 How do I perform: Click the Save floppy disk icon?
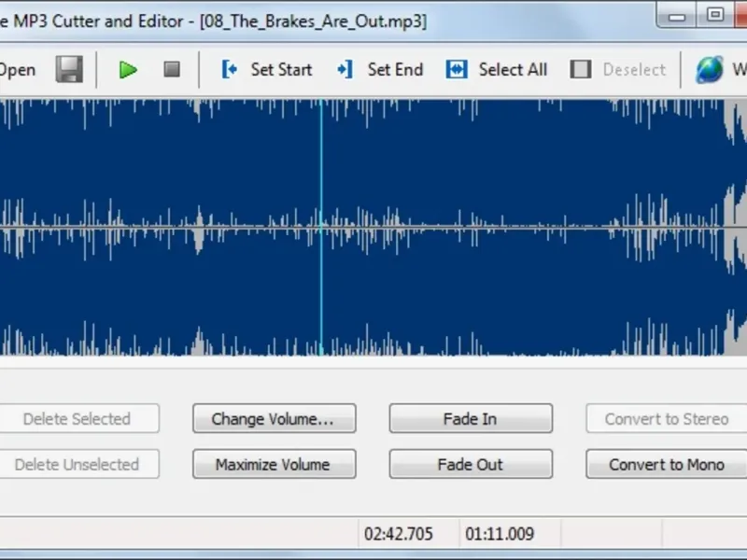pos(69,69)
